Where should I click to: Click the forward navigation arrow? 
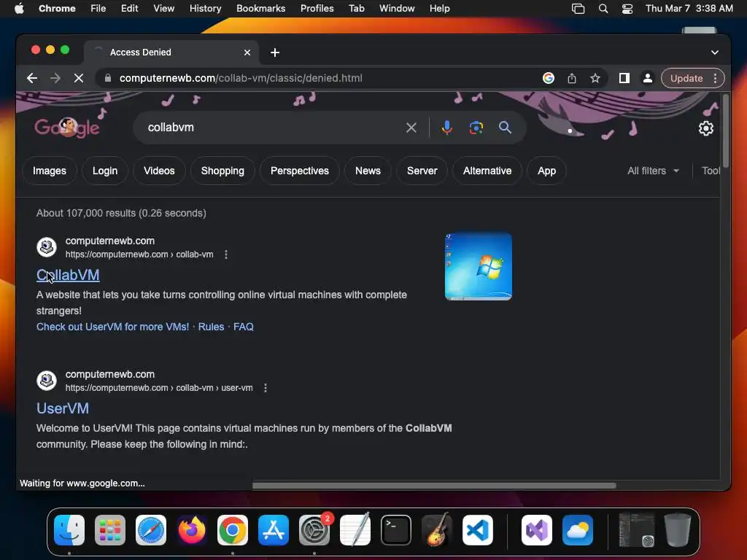(x=55, y=78)
